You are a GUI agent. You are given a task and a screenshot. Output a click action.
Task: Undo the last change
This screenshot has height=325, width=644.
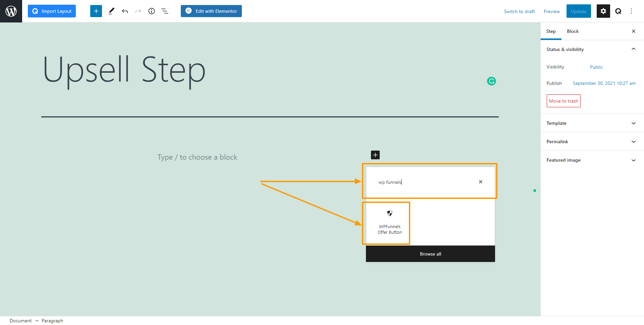point(125,11)
